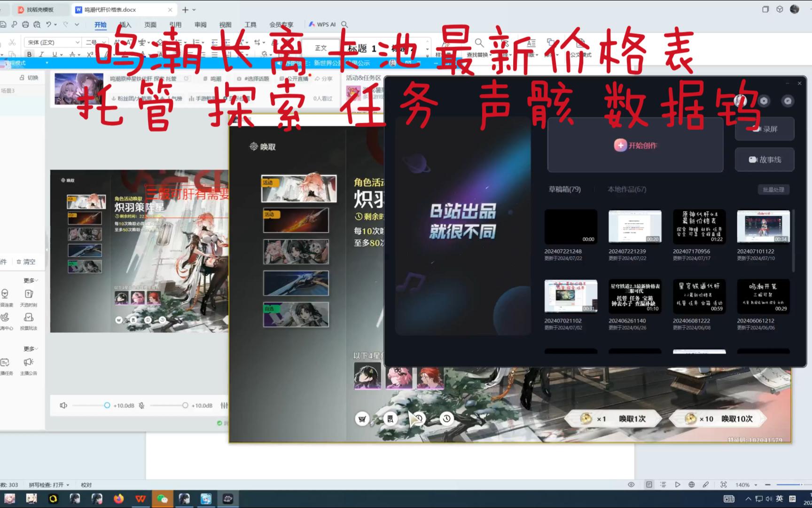Select the 本地作品(67) tab

627,190
